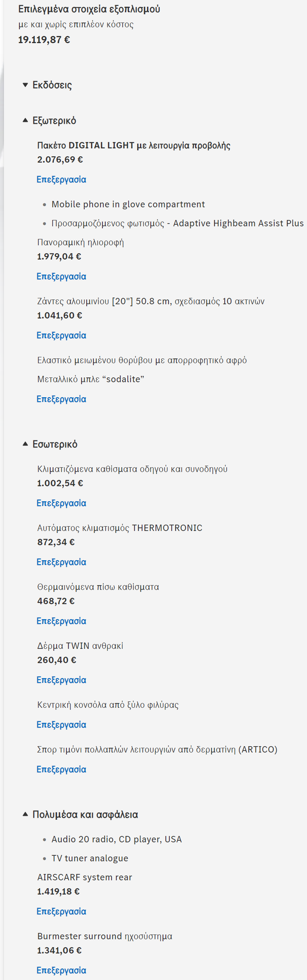Edit the Μεταλλικό μπλε sodalite paint
The height and width of the screenshot is (980, 307).
[61, 399]
